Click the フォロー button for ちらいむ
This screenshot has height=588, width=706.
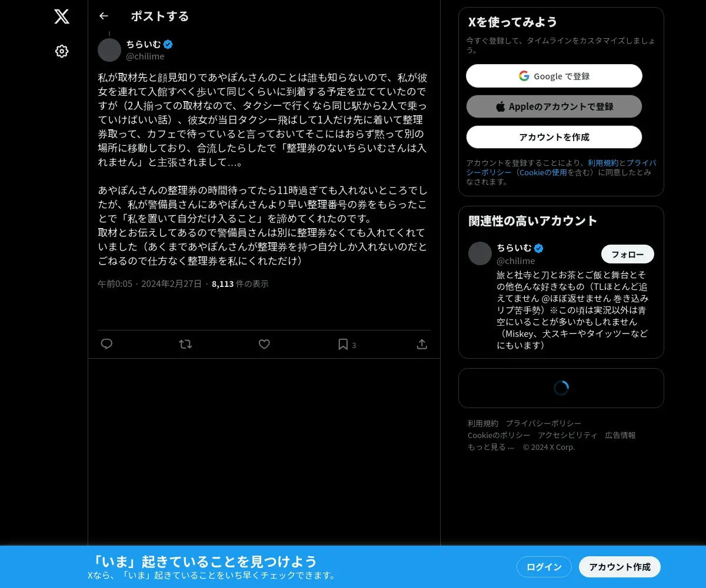click(628, 254)
